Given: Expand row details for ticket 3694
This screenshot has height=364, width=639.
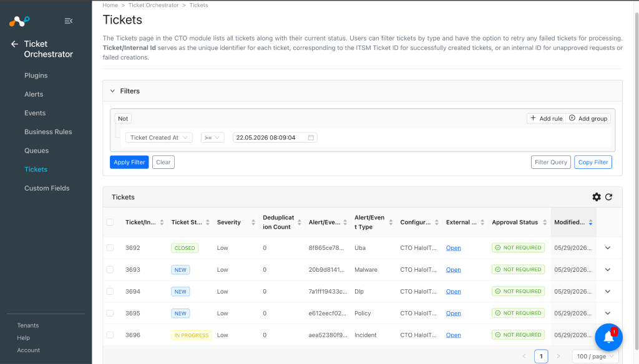Looking at the screenshot, I should point(608,292).
